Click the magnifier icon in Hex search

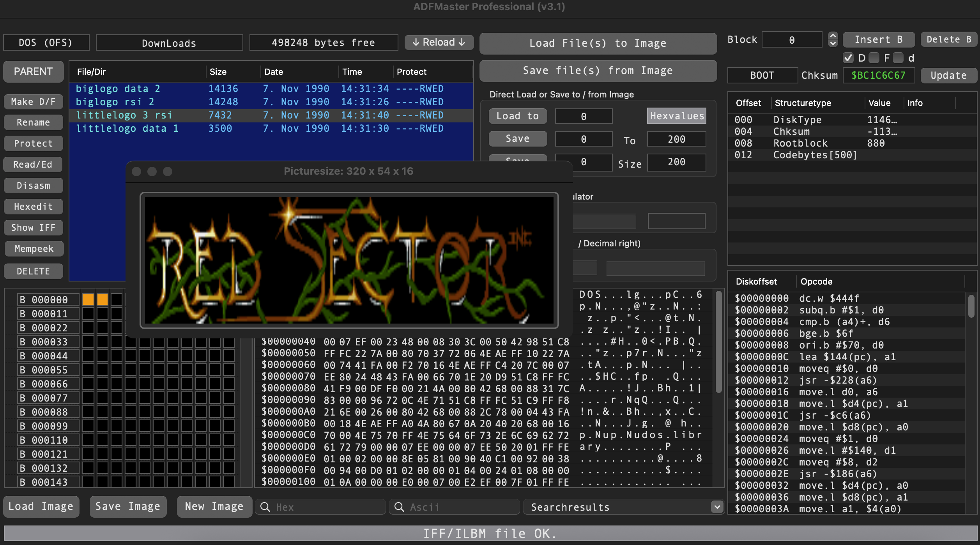click(265, 507)
